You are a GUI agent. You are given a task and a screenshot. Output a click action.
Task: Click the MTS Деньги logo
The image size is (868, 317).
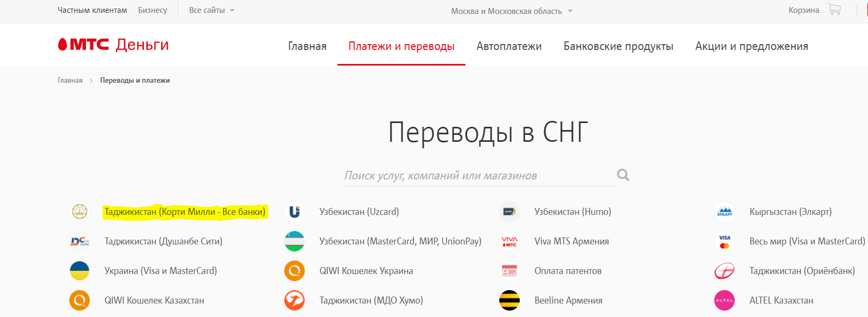pos(113,45)
